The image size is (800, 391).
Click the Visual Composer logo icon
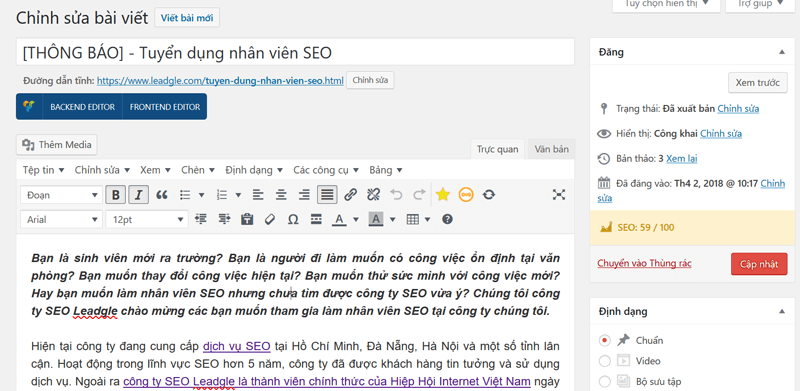pos(29,107)
